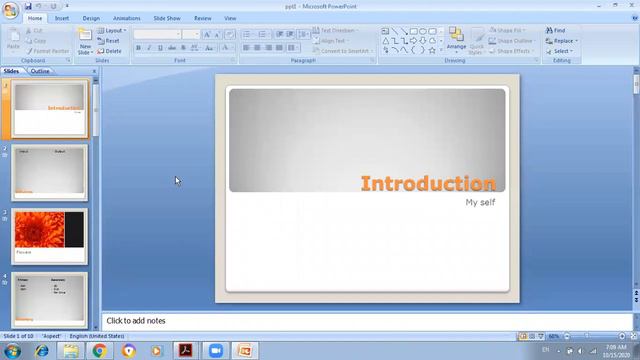Clear all formatting icon

point(229,34)
